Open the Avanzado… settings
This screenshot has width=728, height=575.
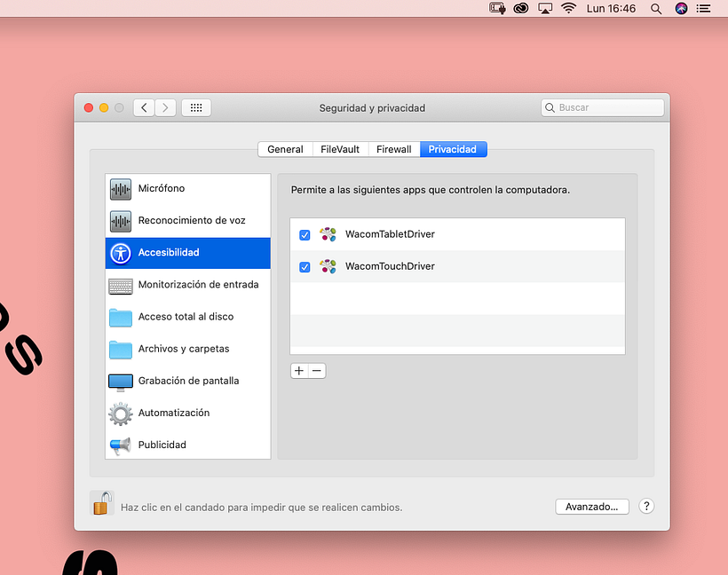point(592,507)
